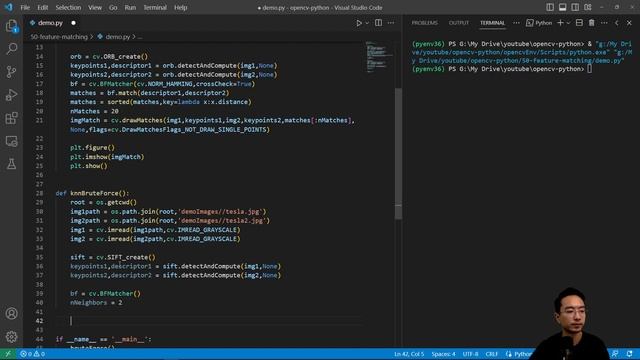Select the TERMINAL panel tab

pos(492,23)
